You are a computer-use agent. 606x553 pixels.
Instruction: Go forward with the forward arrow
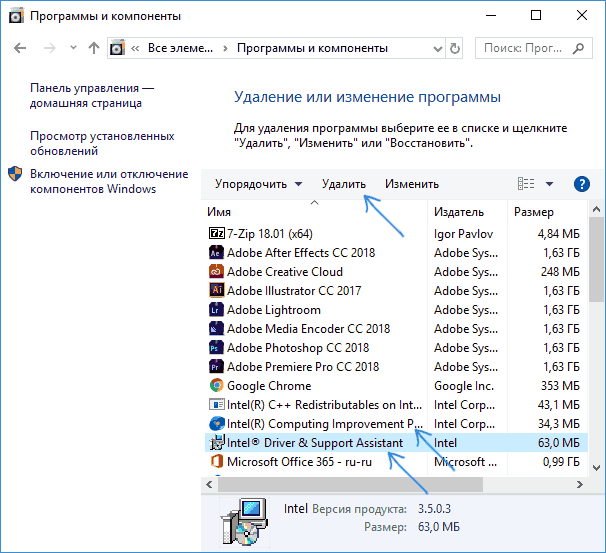pyautogui.click(x=49, y=48)
